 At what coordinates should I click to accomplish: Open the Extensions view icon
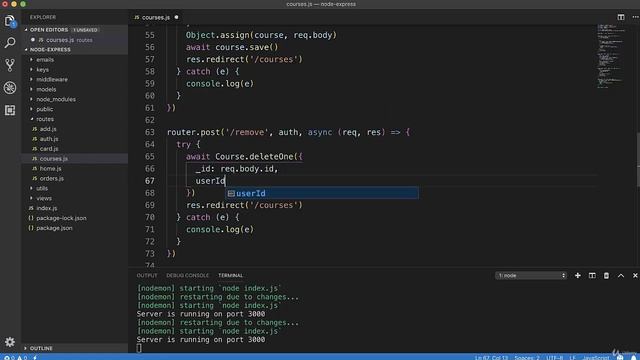pos(10,110)
